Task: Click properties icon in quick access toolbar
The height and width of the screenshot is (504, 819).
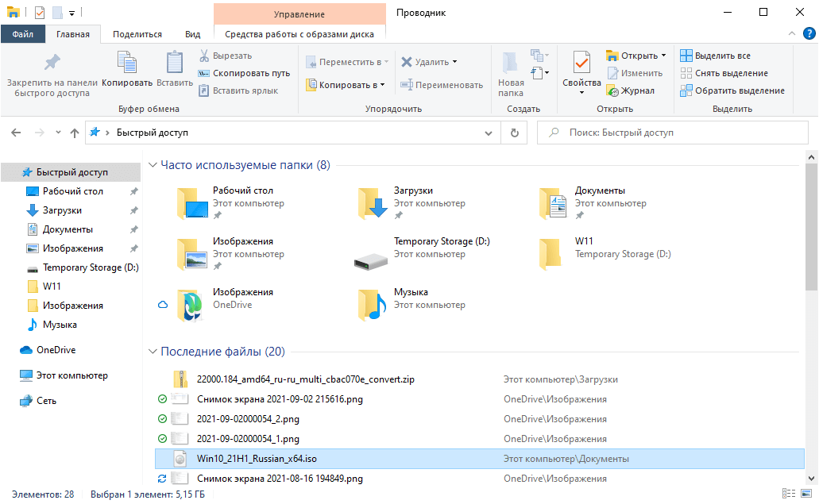Action: pos(40,13)
